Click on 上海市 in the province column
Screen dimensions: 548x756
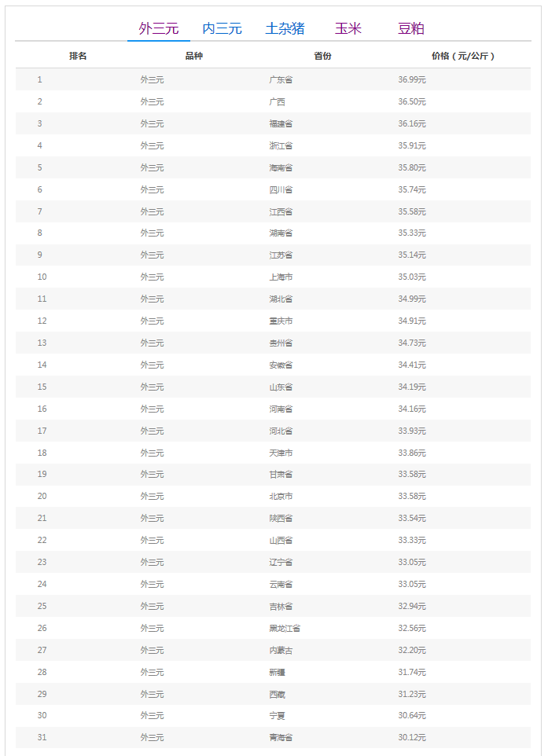coord(281,277)
